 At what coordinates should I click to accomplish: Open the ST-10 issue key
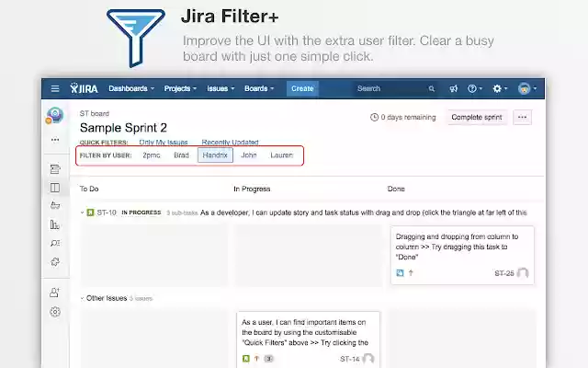click(x=107, y=213)
